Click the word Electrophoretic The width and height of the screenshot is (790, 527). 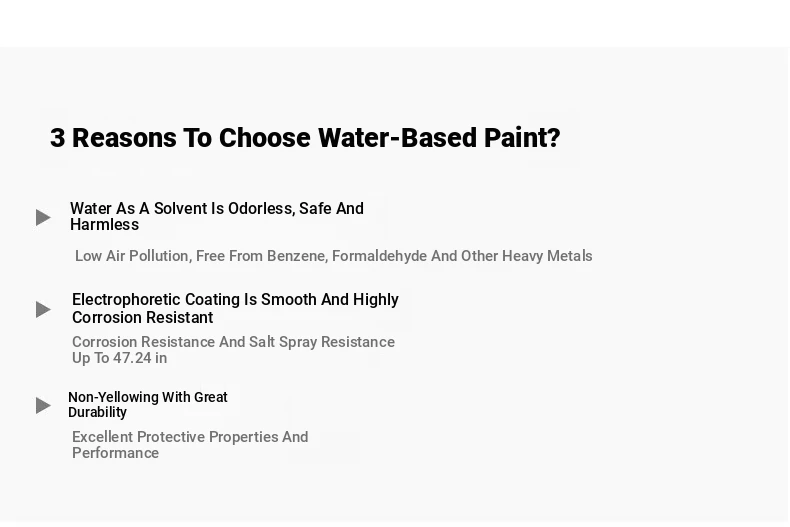[x=126, y=300]
